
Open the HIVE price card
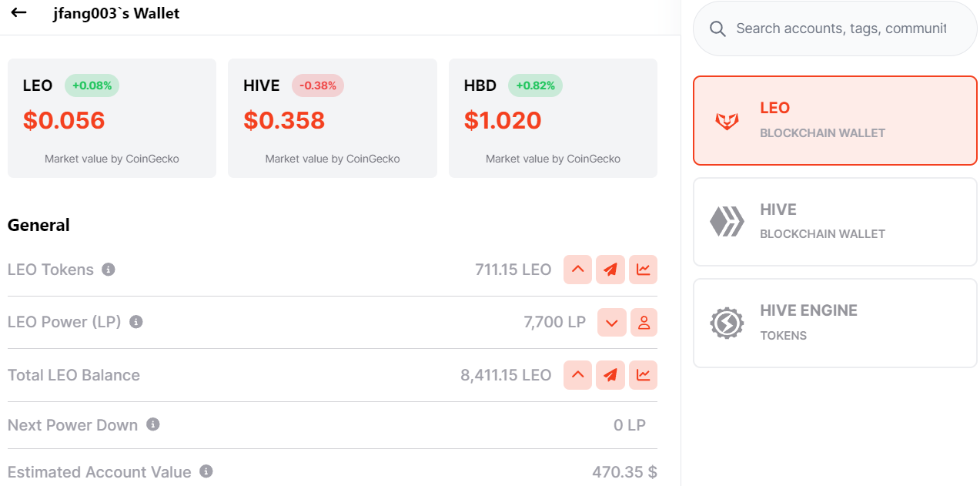(333, 118)
